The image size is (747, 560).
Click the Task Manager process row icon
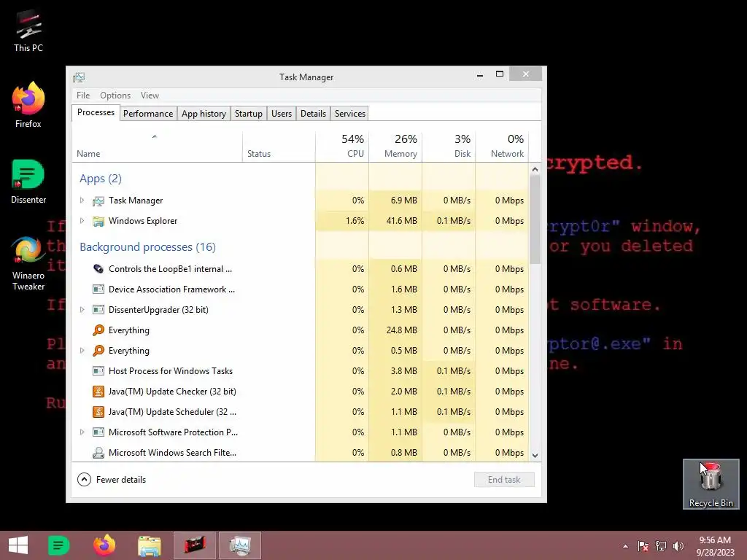click(98, 201)
